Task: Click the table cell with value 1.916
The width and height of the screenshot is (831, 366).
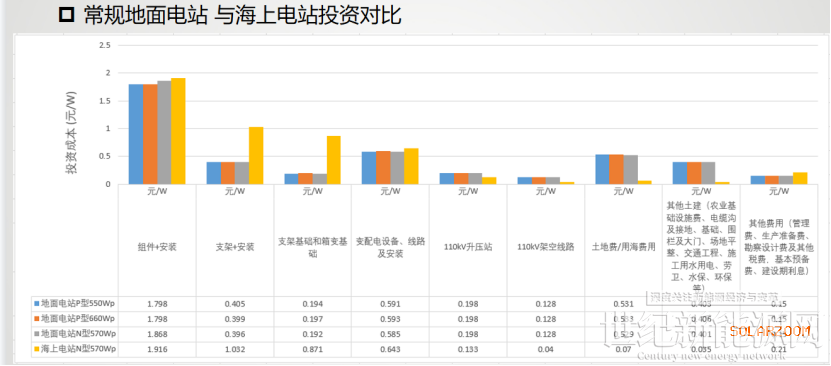Action: (x=157, y=350)
